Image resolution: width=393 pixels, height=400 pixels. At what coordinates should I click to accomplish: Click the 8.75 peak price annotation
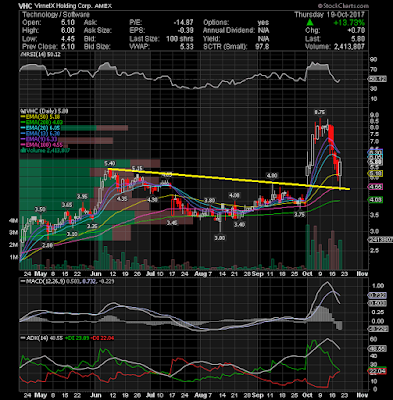pos(320,112)
